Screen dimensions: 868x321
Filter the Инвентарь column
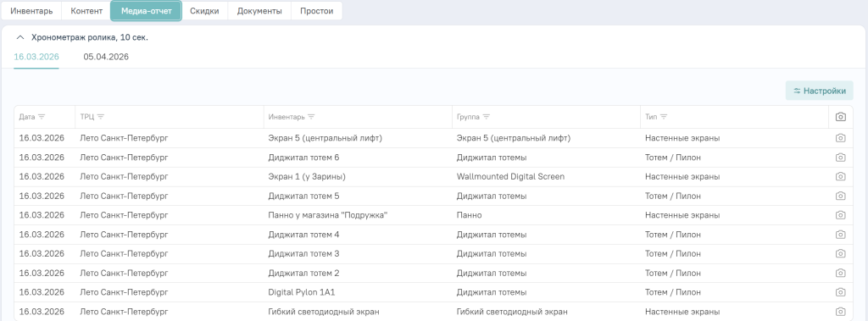[311, 117]
